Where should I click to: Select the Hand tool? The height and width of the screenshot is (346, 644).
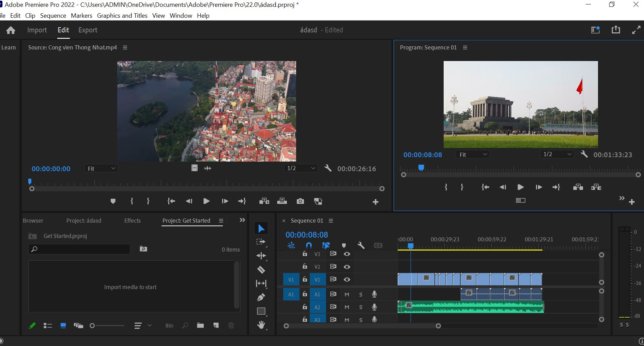(261, 325)
